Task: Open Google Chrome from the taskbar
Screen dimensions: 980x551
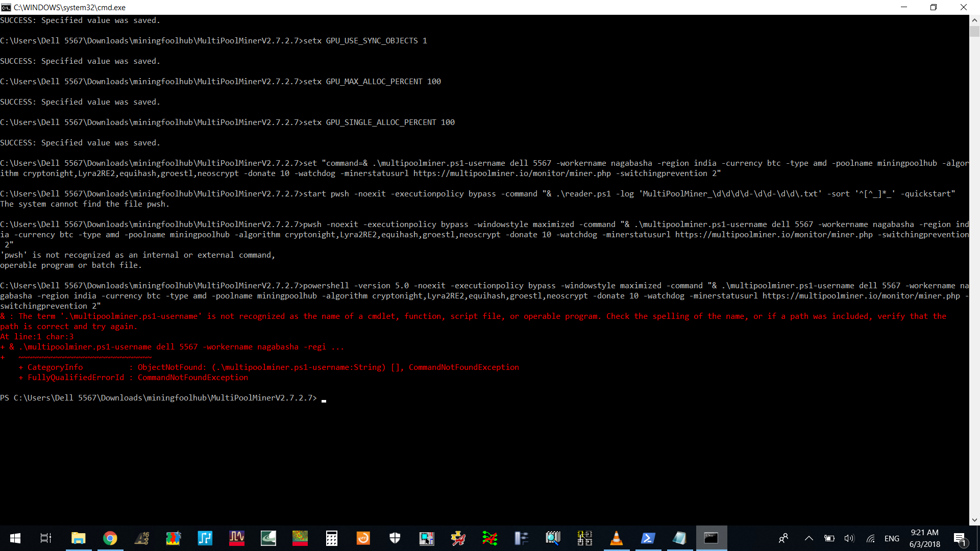Action: (x=110, y=538)
